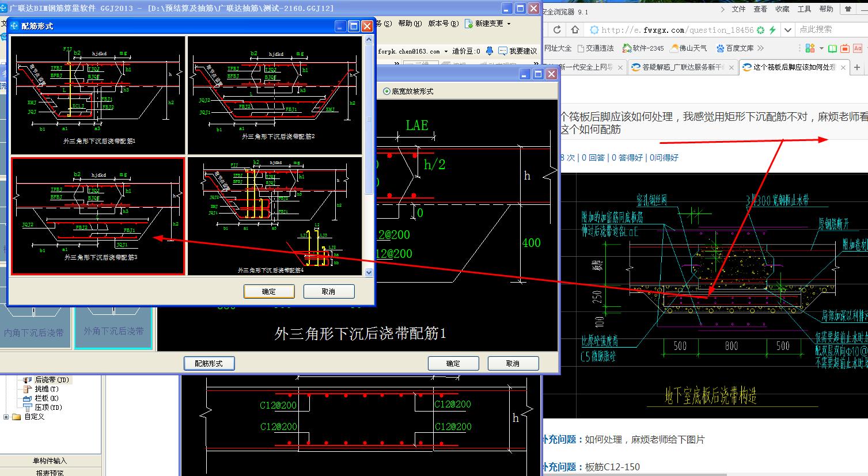
Task: Open the 报表预览 panel
Action: (50, 473)
